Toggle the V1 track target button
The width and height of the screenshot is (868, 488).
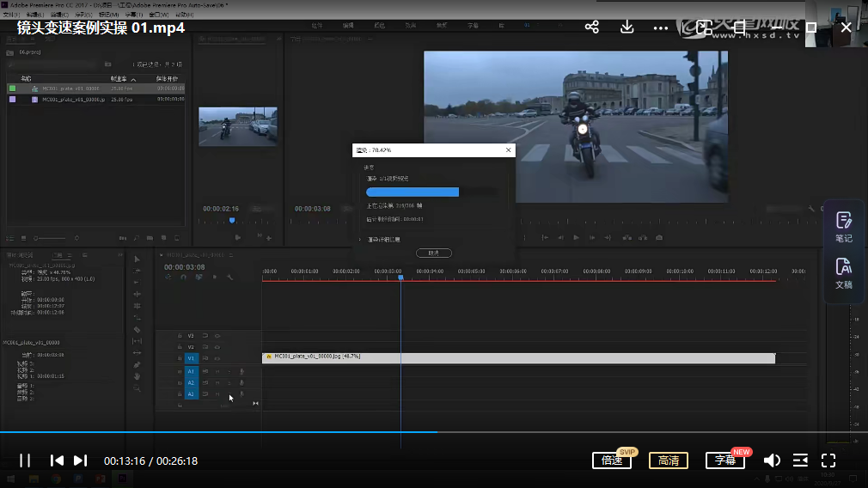click(x=191, y=358)
